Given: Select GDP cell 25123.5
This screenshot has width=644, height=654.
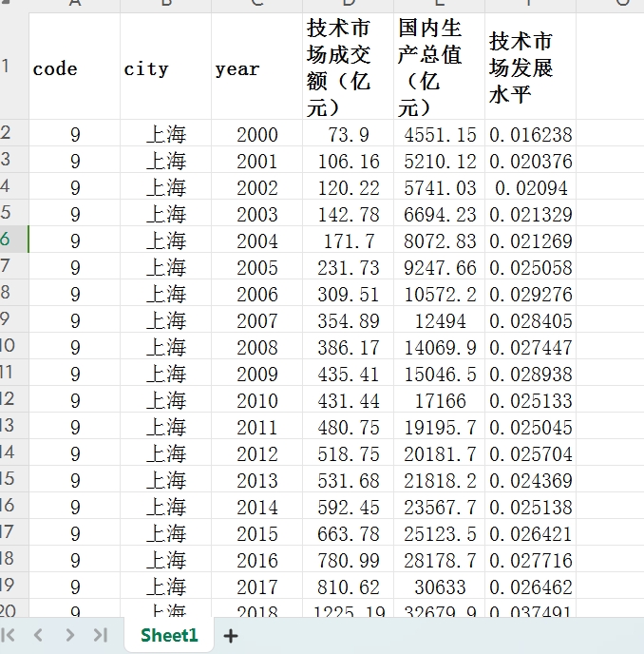Looking at the screenshot, I should 440,533.
